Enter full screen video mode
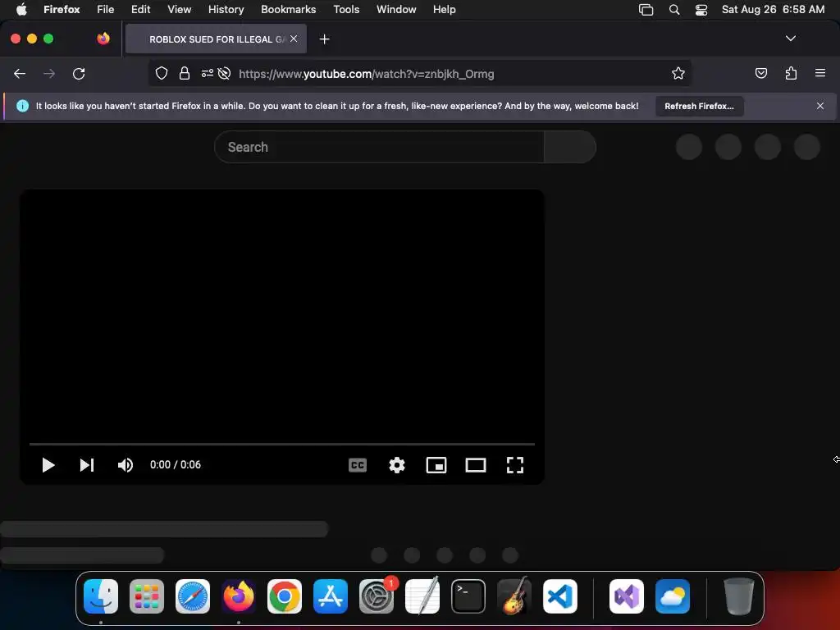Viewport: 840px width, 630px height. [x=515, y=465]
